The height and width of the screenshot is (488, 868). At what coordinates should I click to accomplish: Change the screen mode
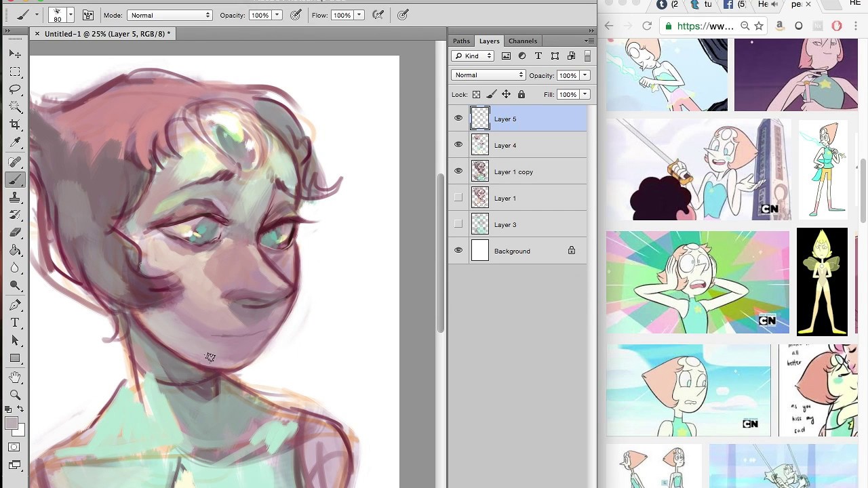coord(15,465)
